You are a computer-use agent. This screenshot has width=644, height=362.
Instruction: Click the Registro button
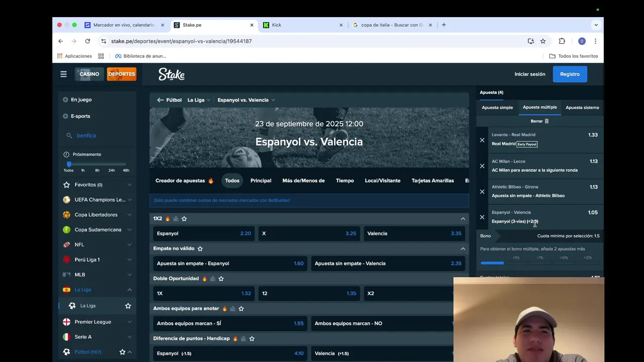[570, 74]
